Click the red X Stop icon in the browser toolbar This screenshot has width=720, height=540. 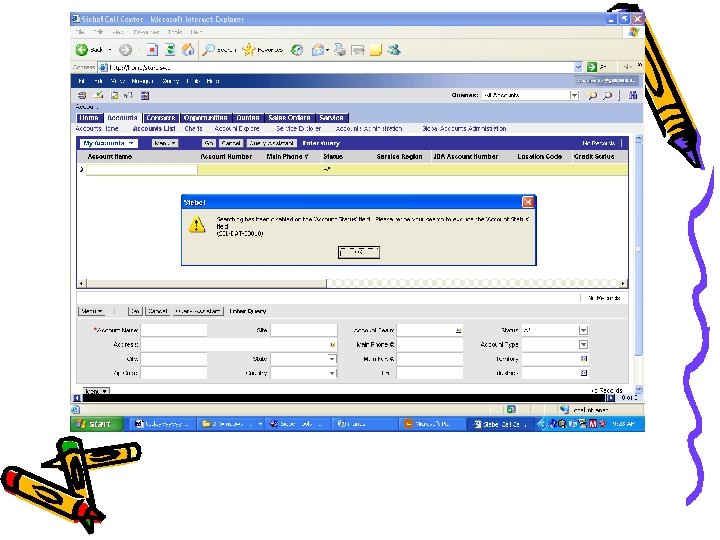click(152, 50)
